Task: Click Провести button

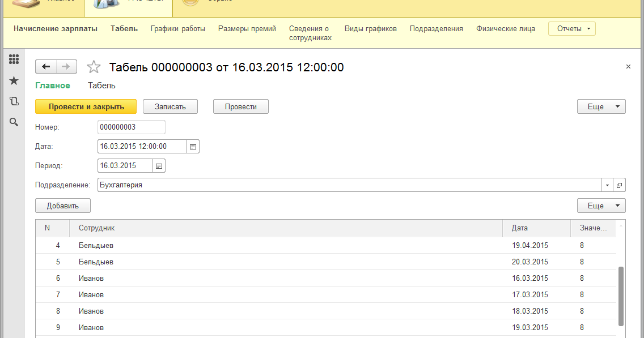Action: click(x=241, y=106)
